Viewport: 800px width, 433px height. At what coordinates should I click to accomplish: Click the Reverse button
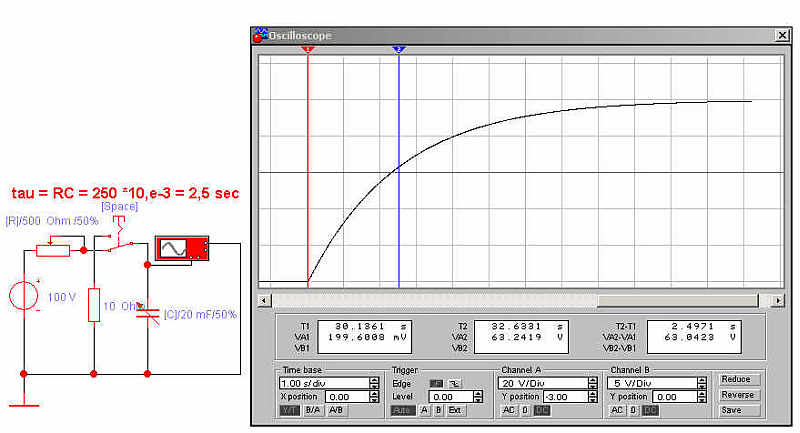point(738,395)
